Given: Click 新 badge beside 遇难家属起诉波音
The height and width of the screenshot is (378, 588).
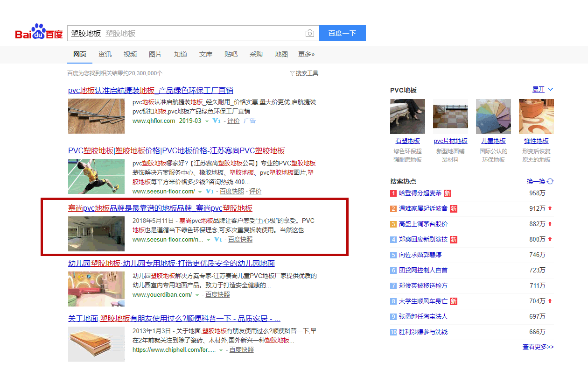Looking at the screenshot, I should point(453,208).
